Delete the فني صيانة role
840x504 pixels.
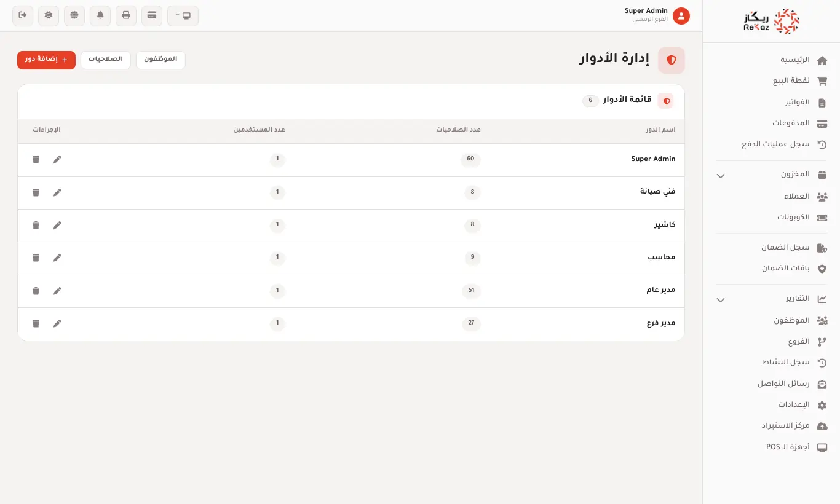36,192
